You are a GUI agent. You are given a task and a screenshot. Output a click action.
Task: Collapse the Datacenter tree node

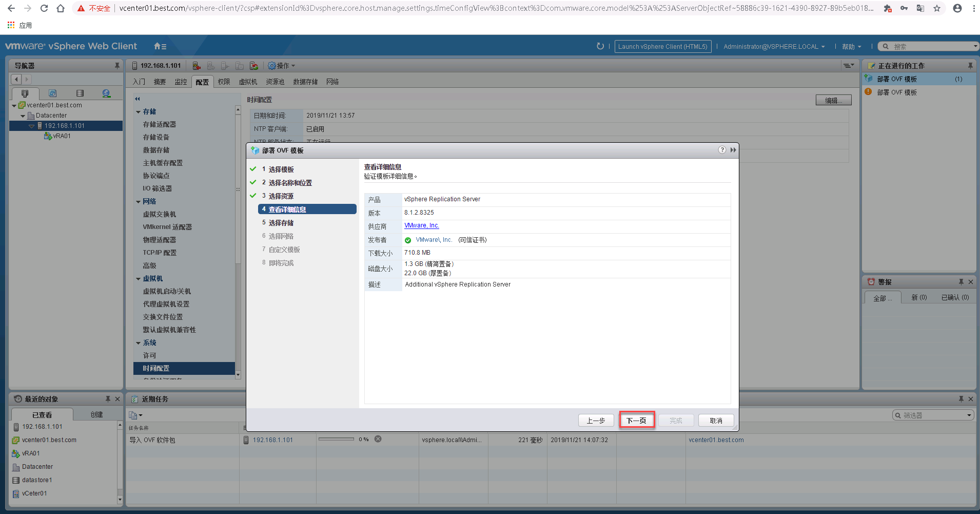pyautogui.click(x=23, y=116)
